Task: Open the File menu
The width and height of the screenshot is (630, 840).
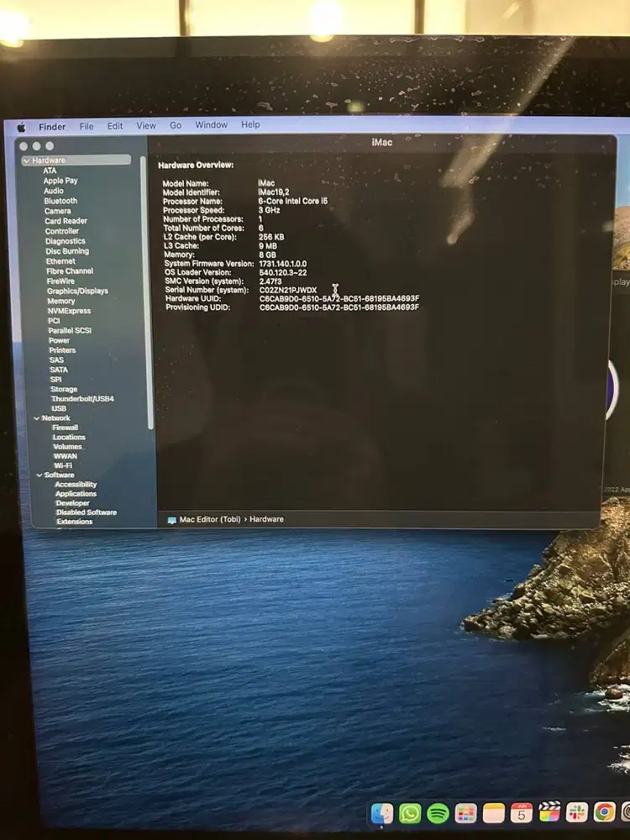Action: tap(87, 127)
